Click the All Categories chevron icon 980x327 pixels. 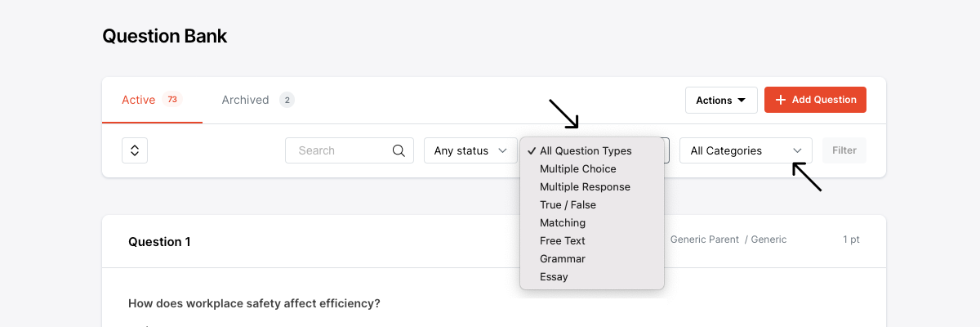[797, 150]
